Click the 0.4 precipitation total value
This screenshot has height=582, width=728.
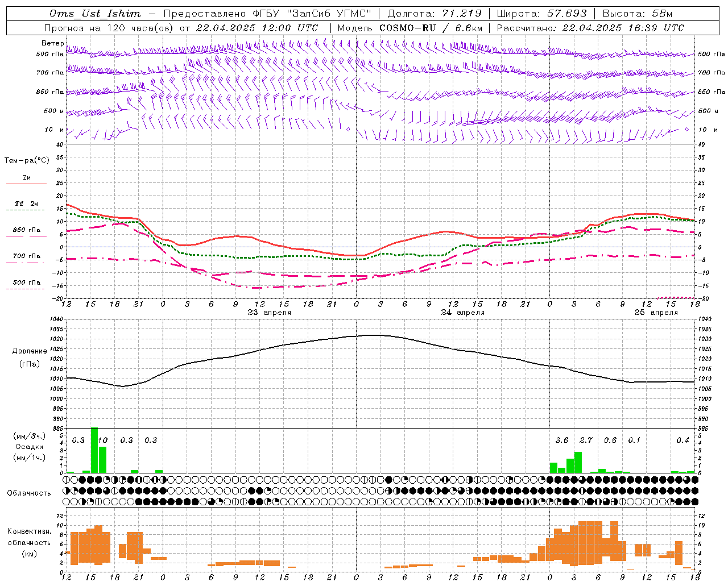[682, 440]
